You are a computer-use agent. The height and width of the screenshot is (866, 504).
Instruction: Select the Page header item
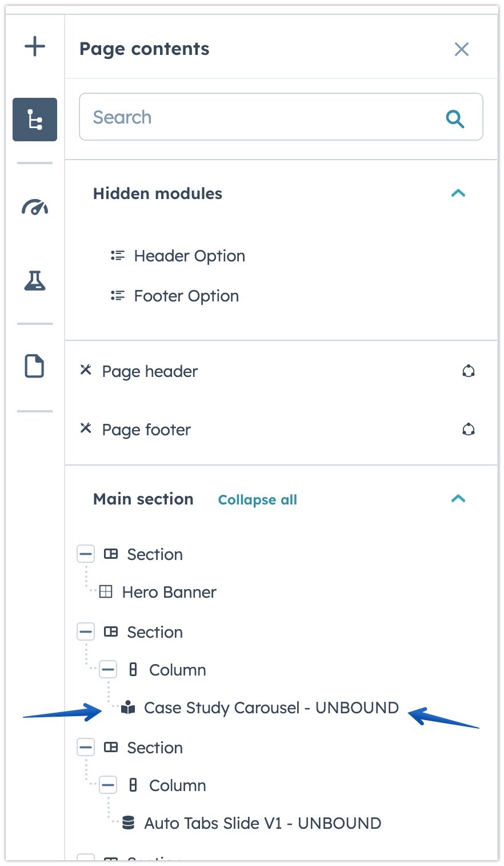149,371
